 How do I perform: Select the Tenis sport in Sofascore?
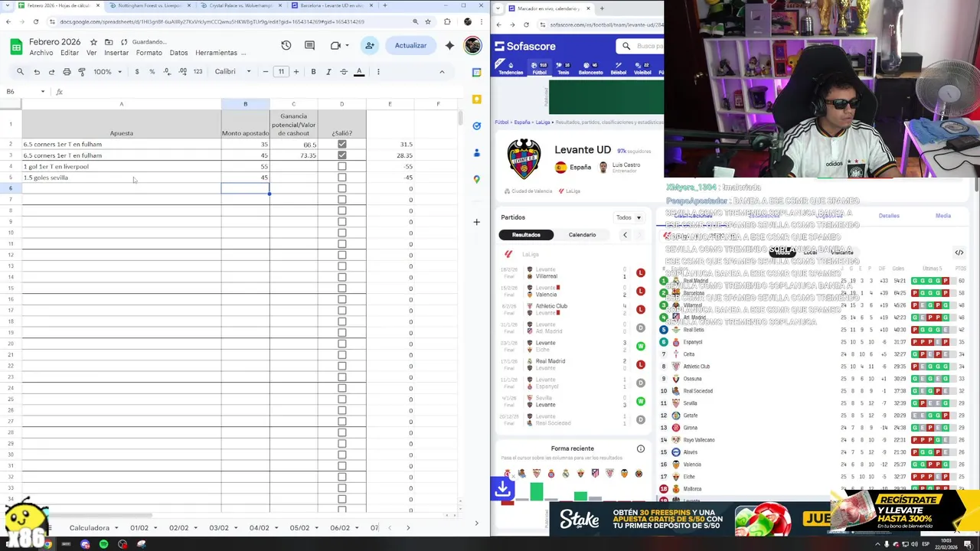[563, 68]
